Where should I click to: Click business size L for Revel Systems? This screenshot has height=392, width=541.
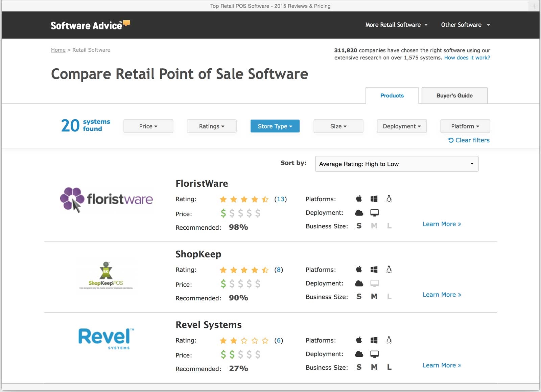point(389,367)
